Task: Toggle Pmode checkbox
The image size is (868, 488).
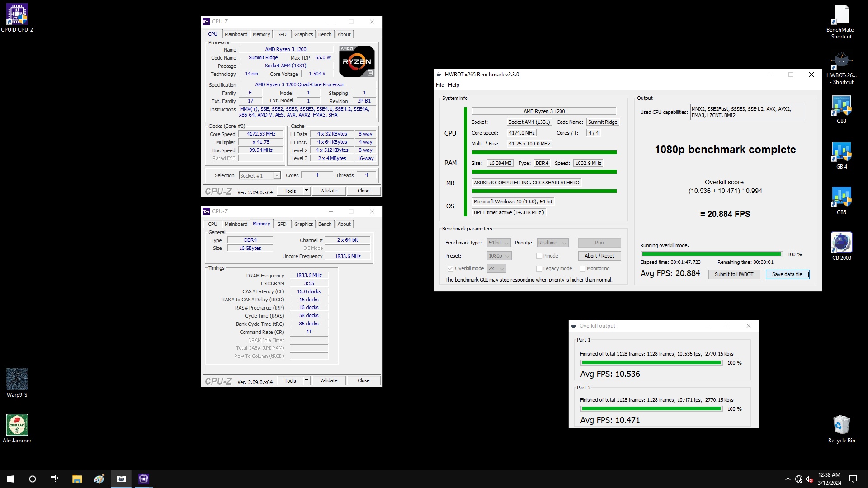Action: tap(539, 256)
